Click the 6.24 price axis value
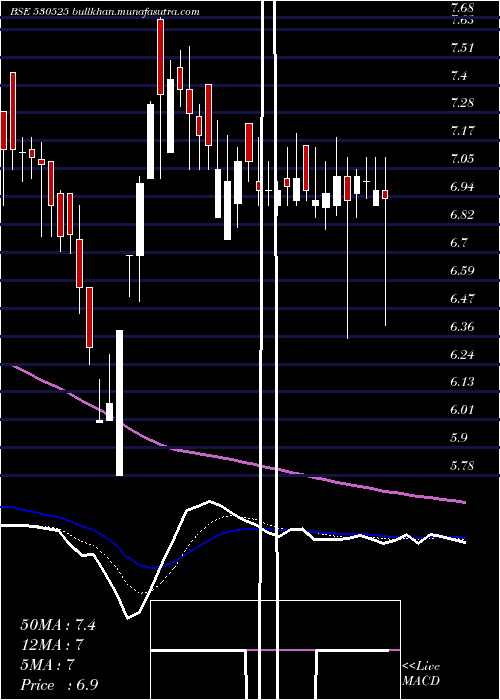This screenshot has width=500, height=700. click(462, 355)
